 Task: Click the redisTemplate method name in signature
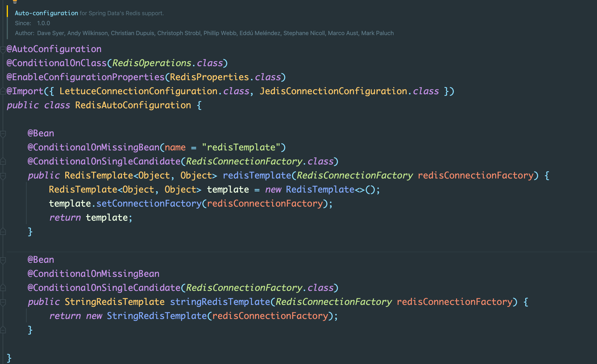coord(257,175)
